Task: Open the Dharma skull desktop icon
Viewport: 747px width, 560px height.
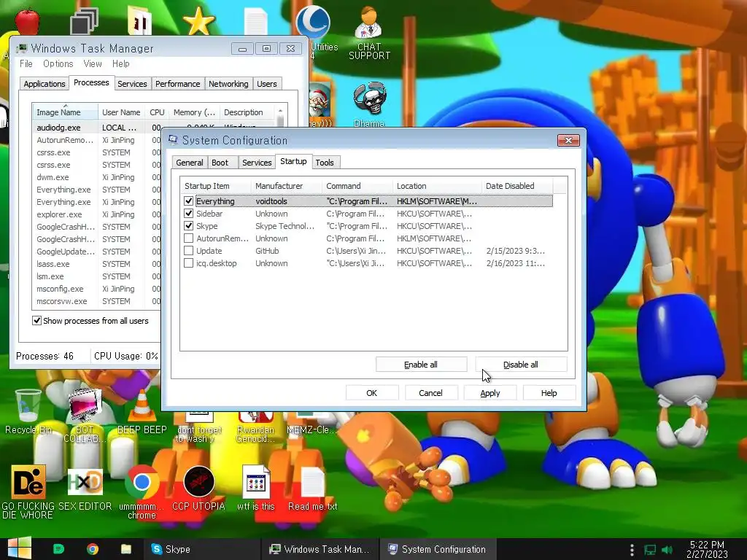Action: point(369,104)
